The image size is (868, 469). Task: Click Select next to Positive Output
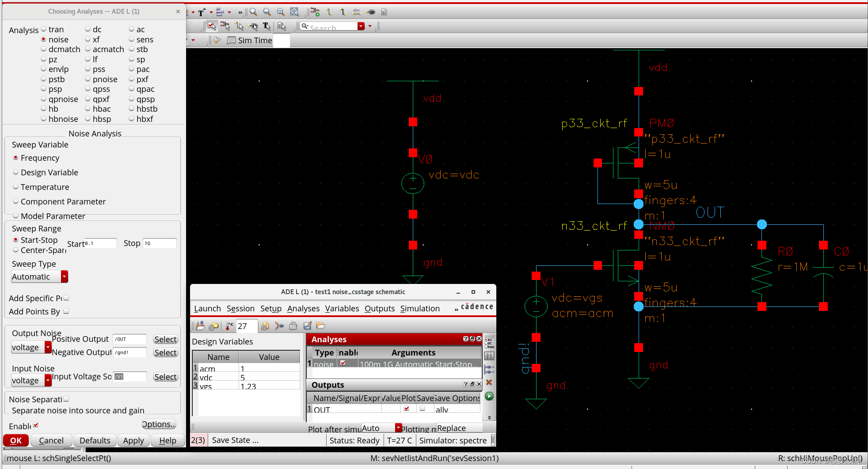click(165, 339)
